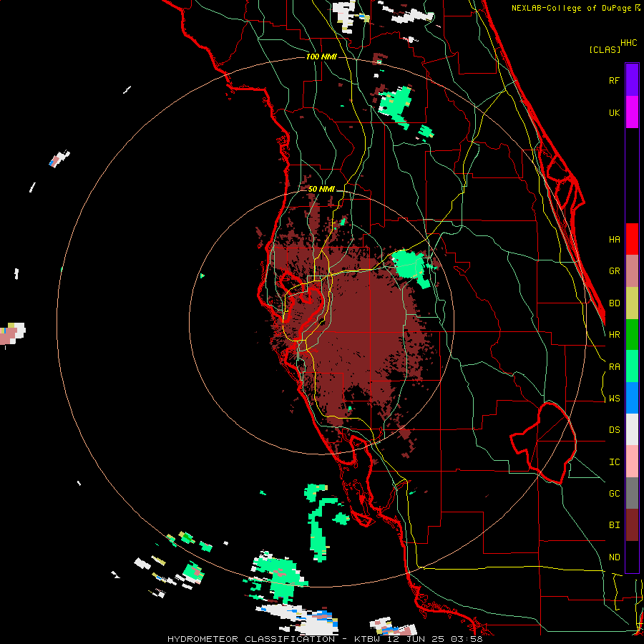Click the WS legend label
644x644 pixels.
614,399
